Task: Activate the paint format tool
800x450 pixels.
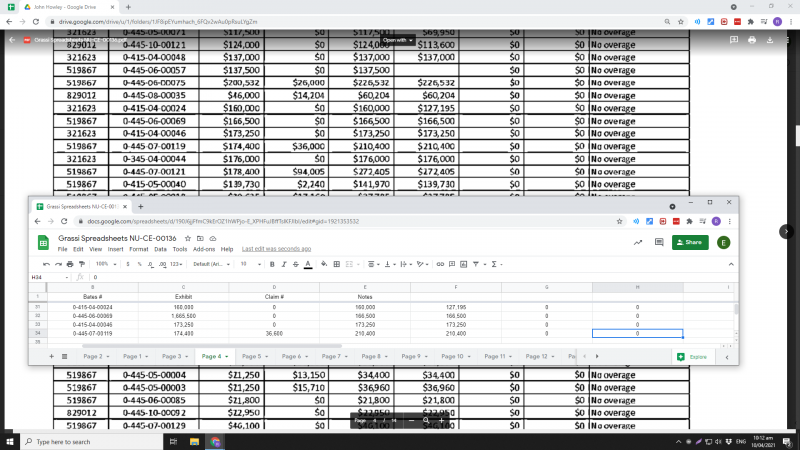Action: [82, 264]
